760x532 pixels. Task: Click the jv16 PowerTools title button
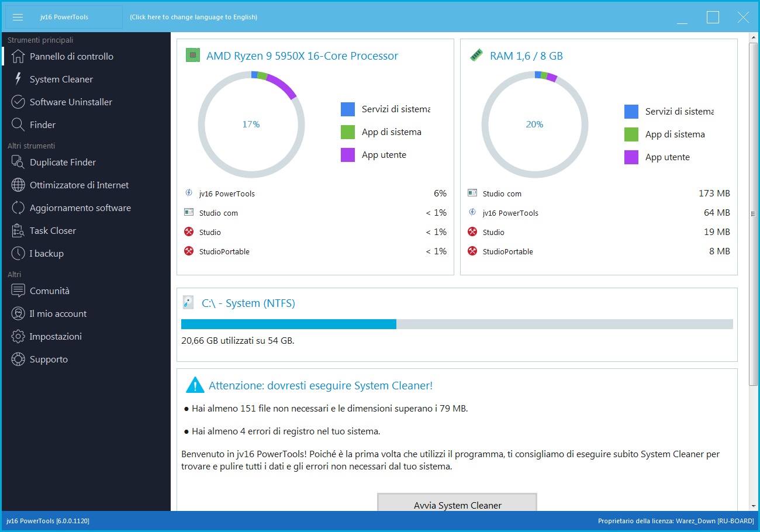[64, 17]
